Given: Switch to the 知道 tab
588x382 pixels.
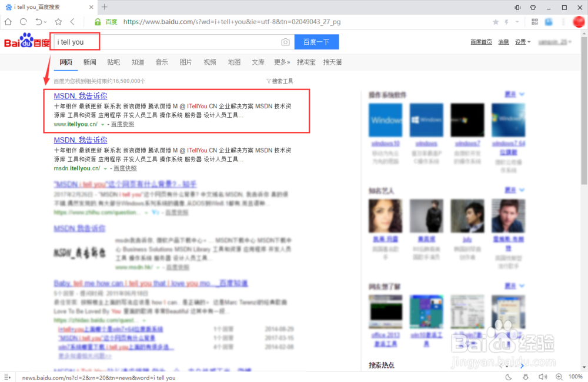Looking at the screenshot, I should 138,62.
